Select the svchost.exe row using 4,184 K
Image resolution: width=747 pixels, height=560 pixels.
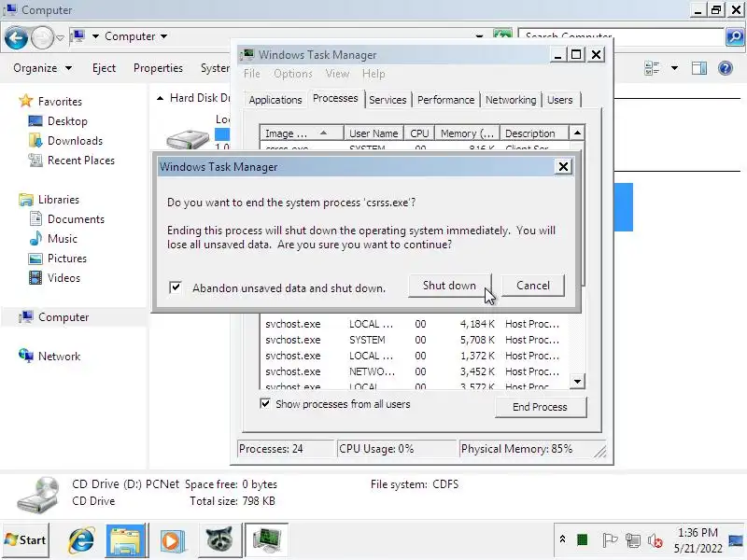point(414,324)
